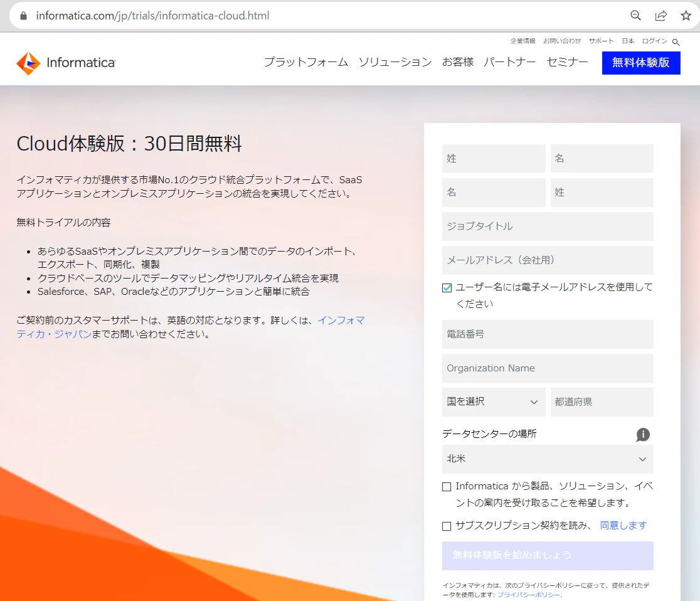Click the Organization Name field
The image size is (700, 601).
[x=548, y=368]
